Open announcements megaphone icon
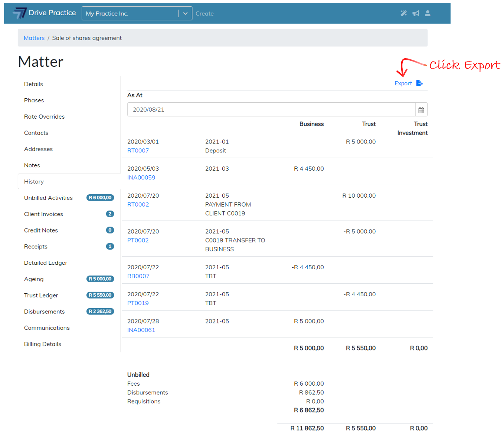 [x=416, y=13]
